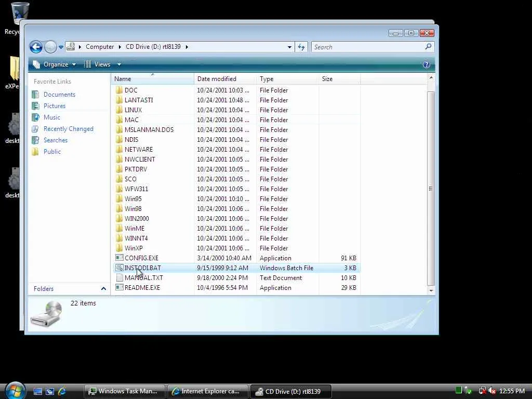Open the recent pages dropdown arrow
Viewport: 532px width, 399px height.
point(61,47)
